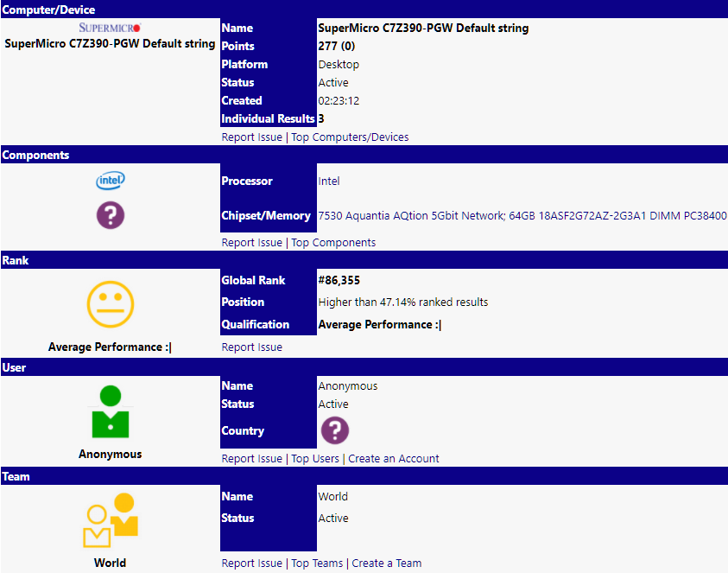This screenshot has height=573, width=728.
Task: Open Report Issue under Team section
Action: pos(251,563)
